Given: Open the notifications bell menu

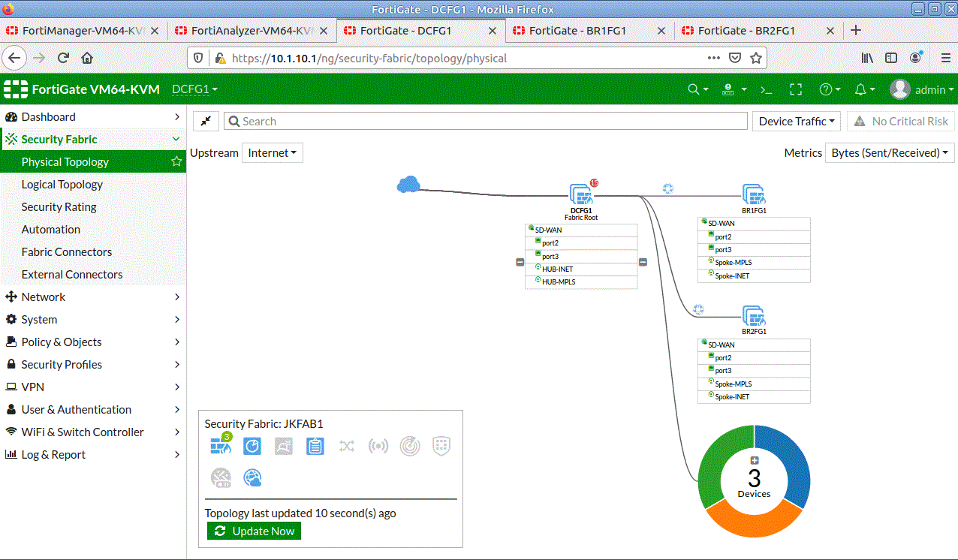Looking at the screenshot, I should click(865, 89).
